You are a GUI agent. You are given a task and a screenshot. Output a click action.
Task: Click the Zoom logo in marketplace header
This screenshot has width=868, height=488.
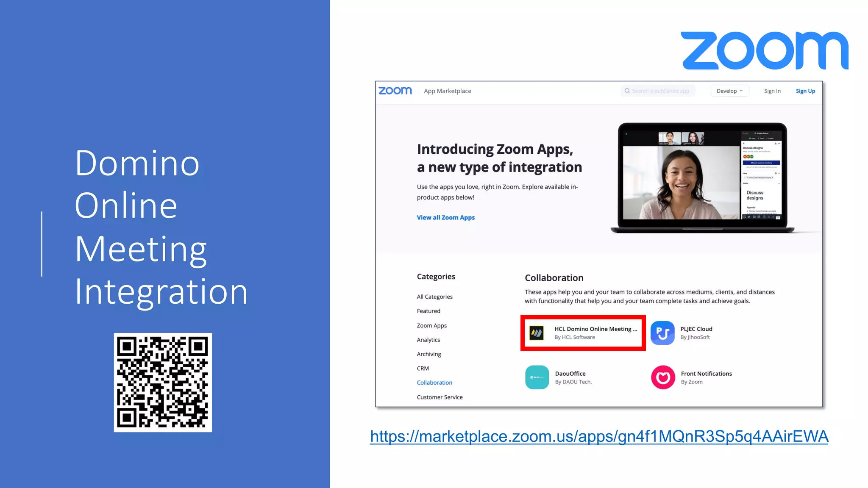pyautogui.click(x=395, y=91)
